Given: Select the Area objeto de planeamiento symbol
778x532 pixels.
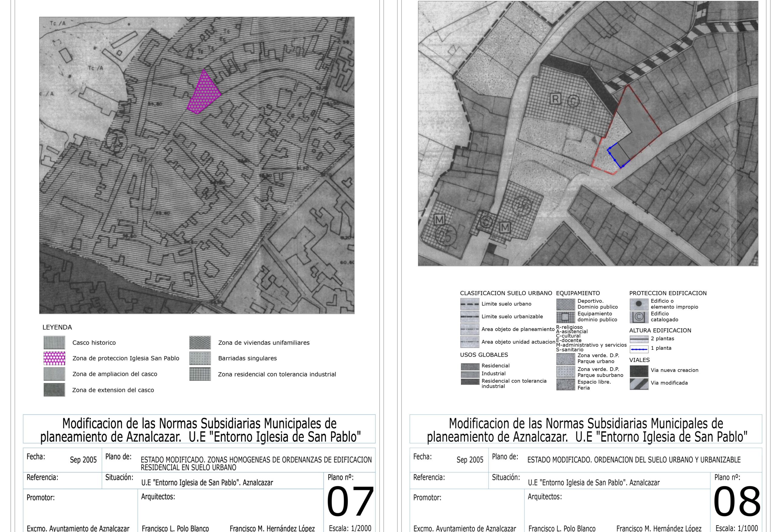Looking at the screenshot, I should (x=470, y=329).
